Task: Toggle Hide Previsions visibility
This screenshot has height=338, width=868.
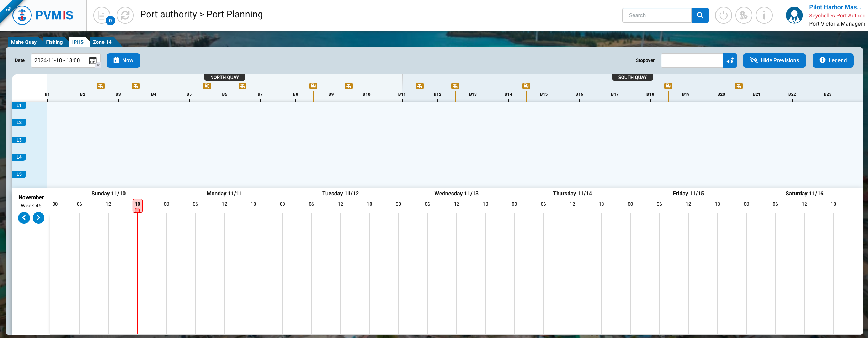Action: [774, 60]
